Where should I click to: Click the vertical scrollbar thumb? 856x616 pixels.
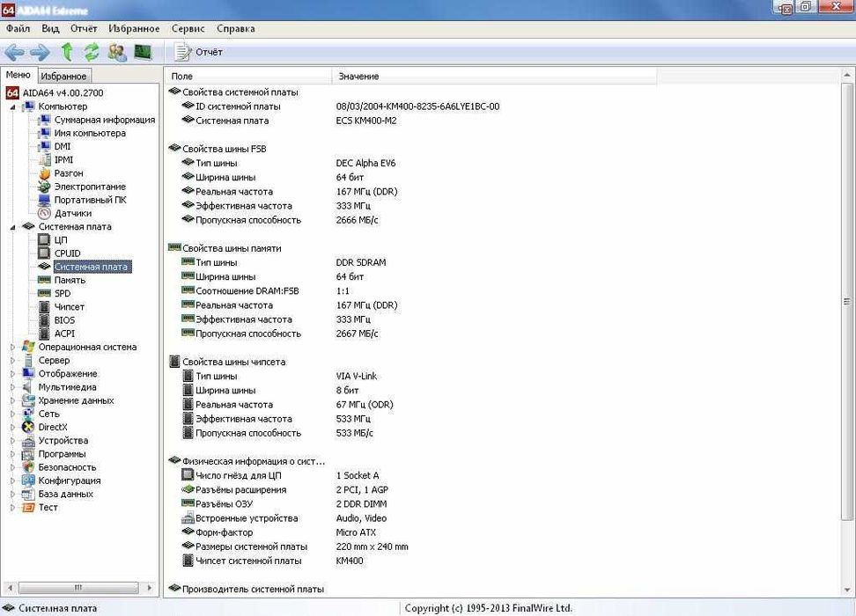click(x=846, y=301)
